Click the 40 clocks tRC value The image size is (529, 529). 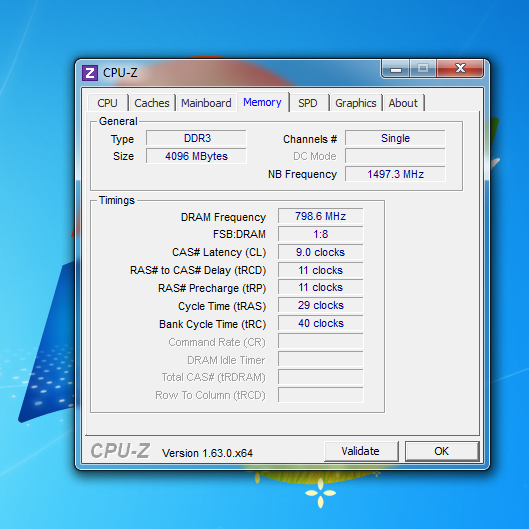321,323
